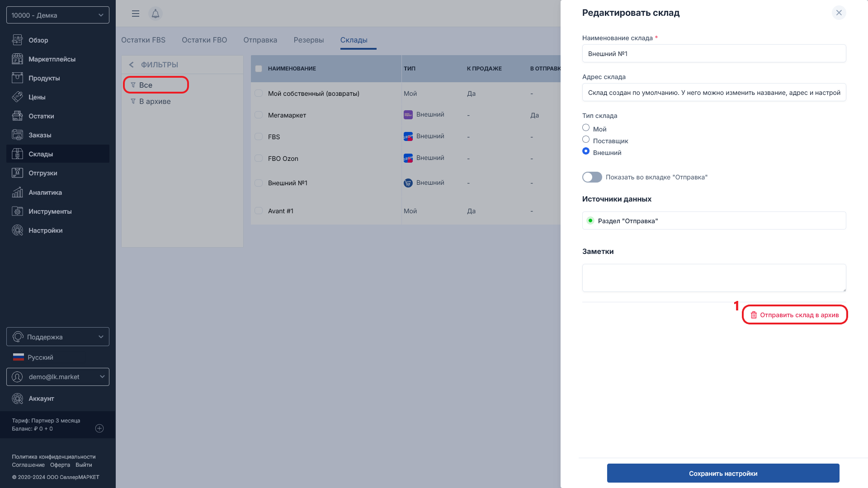Open Политика конфиденциальности link
Viewport: 868px width, 488px height.
54,457
